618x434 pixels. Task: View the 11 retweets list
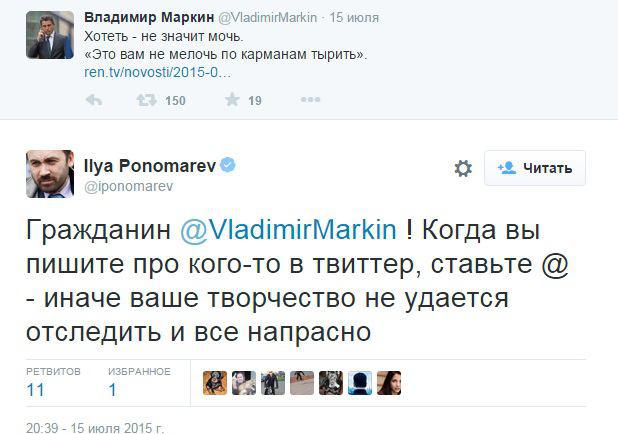pyautogui.click(x=36, y=390)
